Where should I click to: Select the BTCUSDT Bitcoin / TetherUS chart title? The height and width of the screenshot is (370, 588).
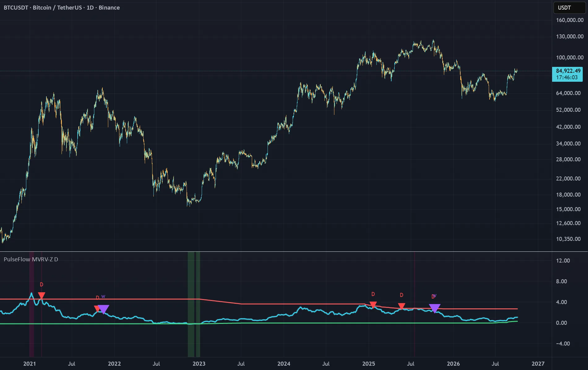tap(62, 8)
